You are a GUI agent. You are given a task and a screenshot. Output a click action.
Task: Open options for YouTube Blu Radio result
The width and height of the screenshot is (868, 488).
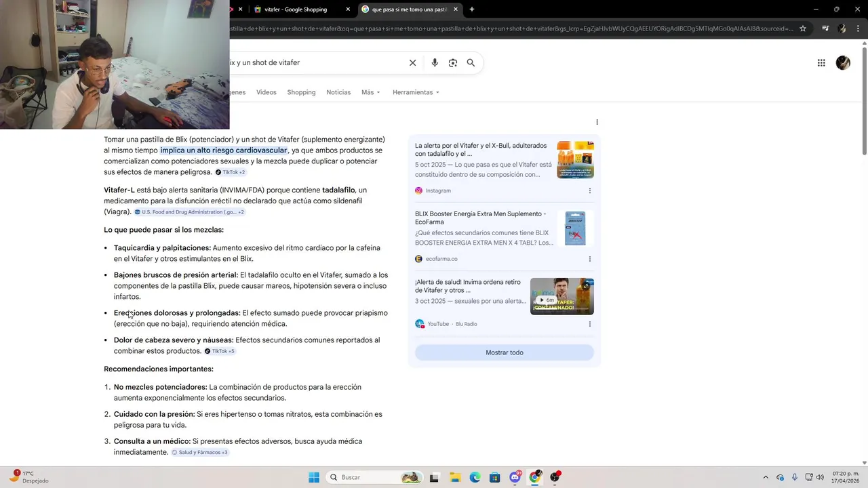click(589, 324)
